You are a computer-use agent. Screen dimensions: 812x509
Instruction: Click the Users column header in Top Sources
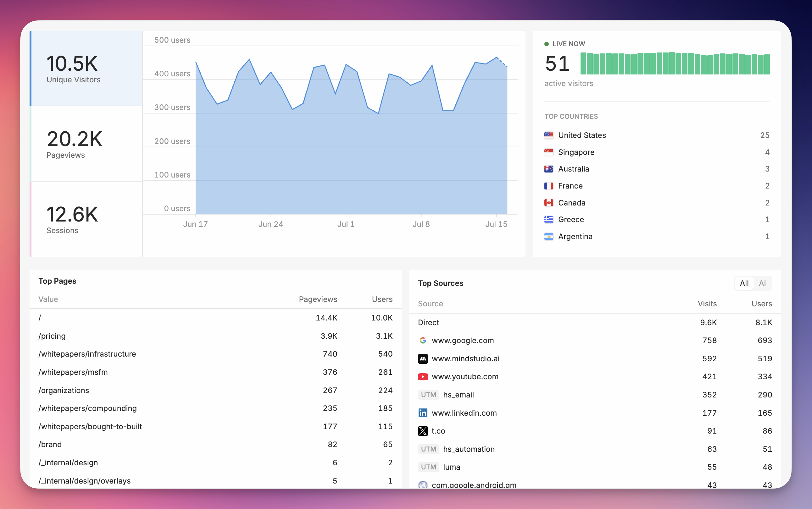(x=761, y=304)
